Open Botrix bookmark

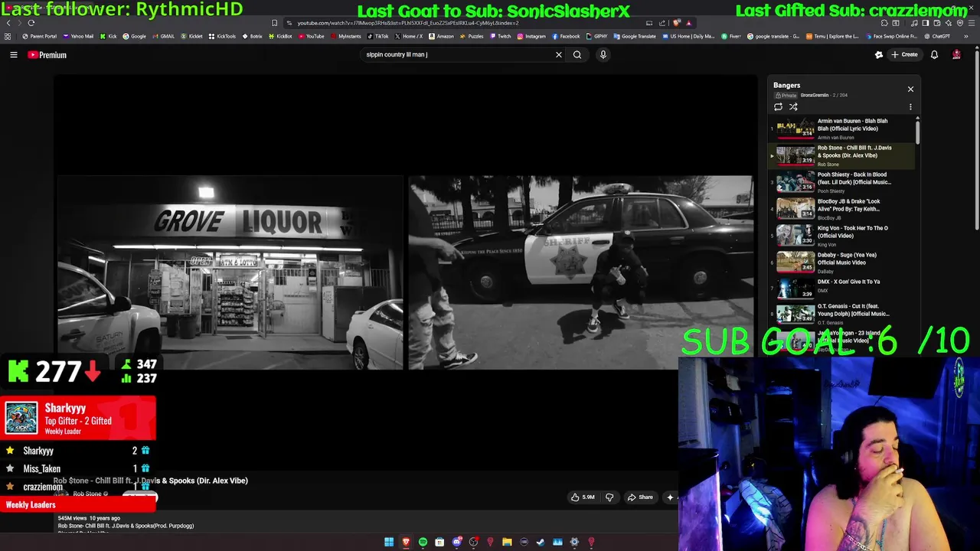[252, 36]
